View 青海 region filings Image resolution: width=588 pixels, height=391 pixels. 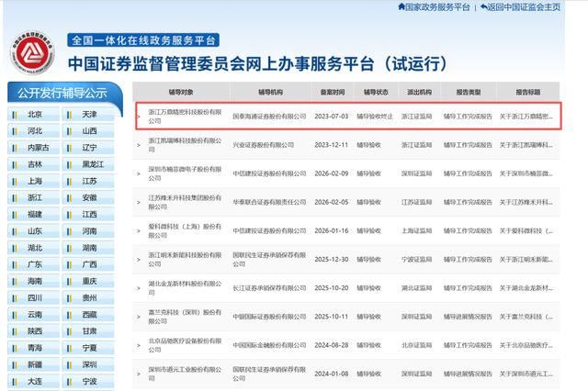[33, 348]
